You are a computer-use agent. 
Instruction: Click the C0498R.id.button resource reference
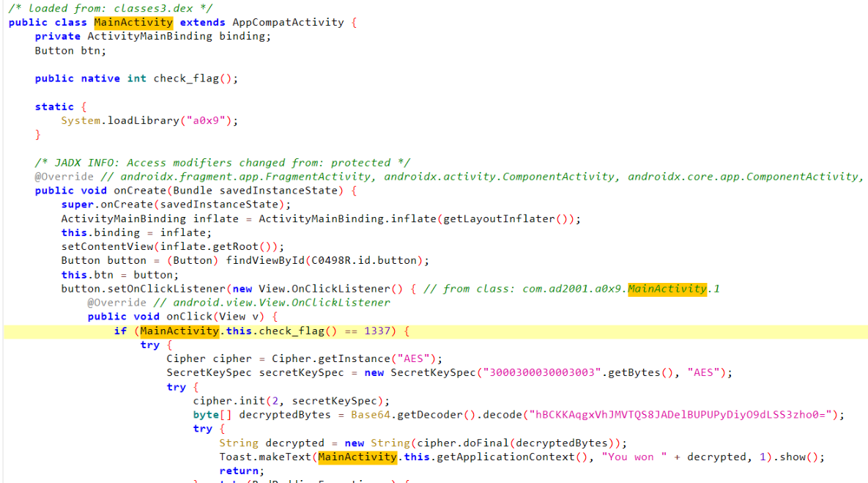[370, 260]
